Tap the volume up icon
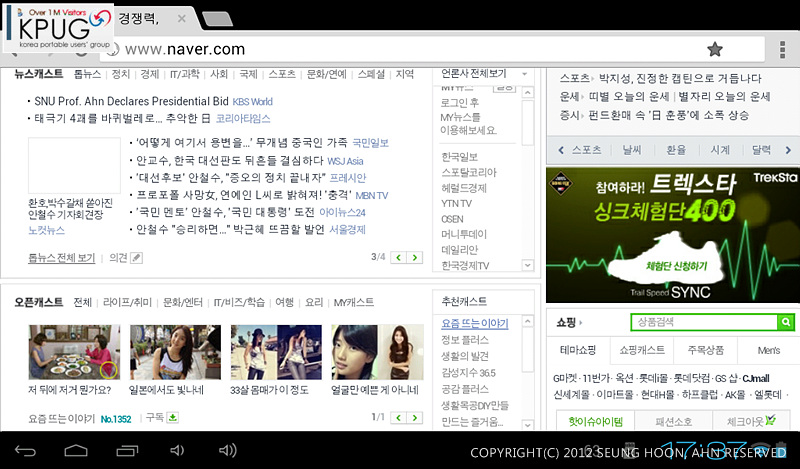The height and width of the screenshot is (469, 800). 227,450
